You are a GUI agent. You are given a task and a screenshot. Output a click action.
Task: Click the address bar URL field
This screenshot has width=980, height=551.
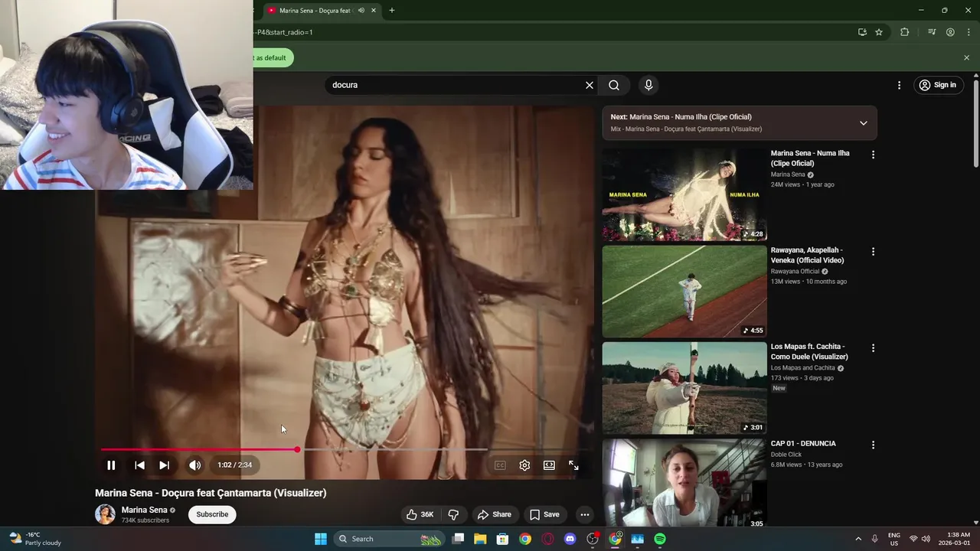pyautogui.click(x=551, y=32)
